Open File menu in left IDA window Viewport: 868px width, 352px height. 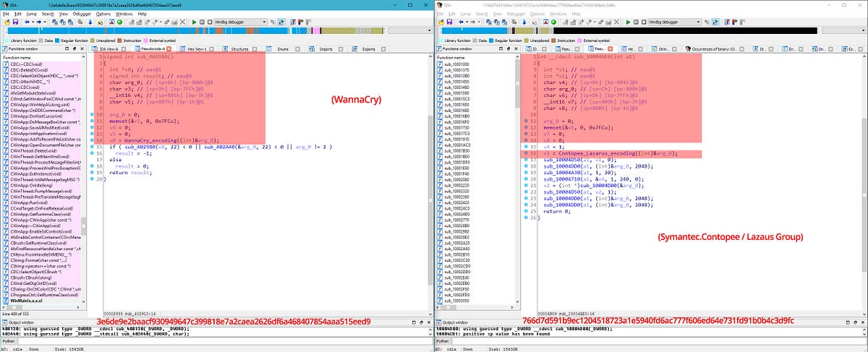click(6, 14)
